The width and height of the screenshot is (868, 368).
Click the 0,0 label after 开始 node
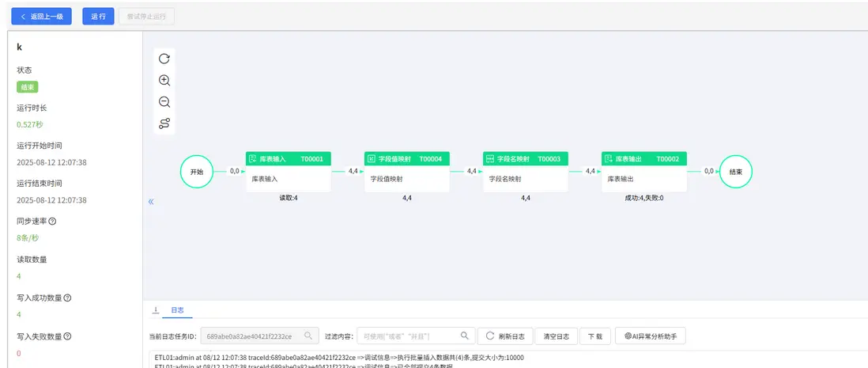pos(235,171)
